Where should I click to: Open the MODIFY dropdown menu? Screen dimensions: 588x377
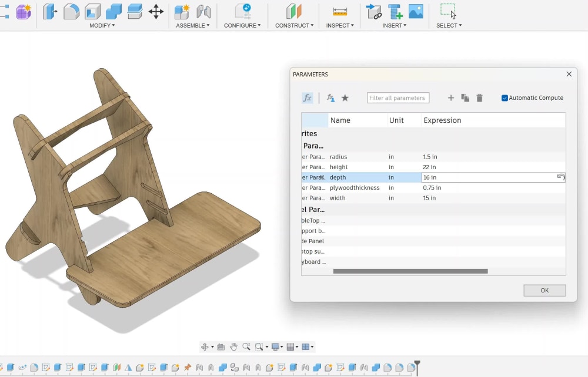coord(102,25)
